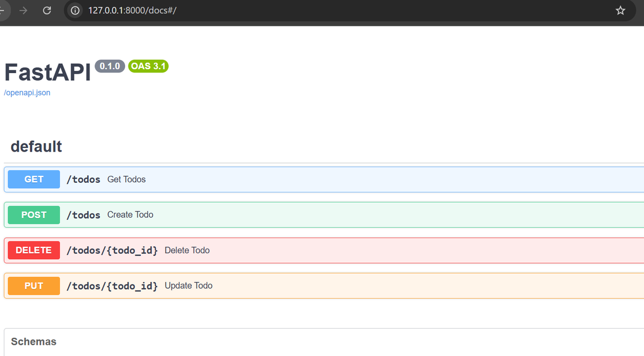Bookmark this page with the star icon

[620, 10]
